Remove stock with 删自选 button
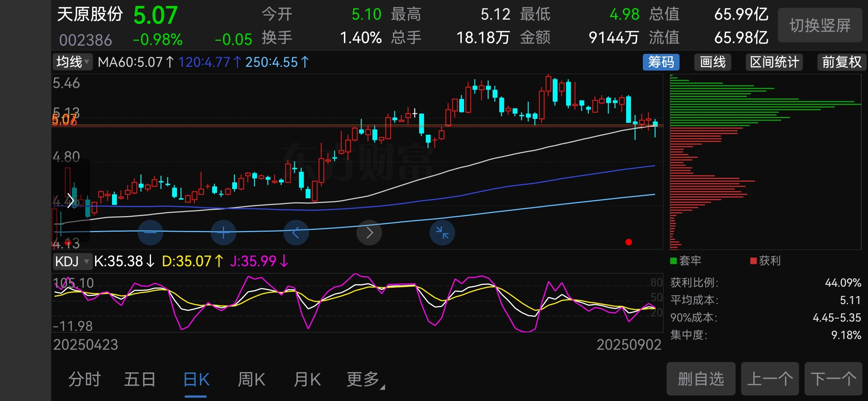The height and width of the screenshot is (401, 868). coord(701,379)
